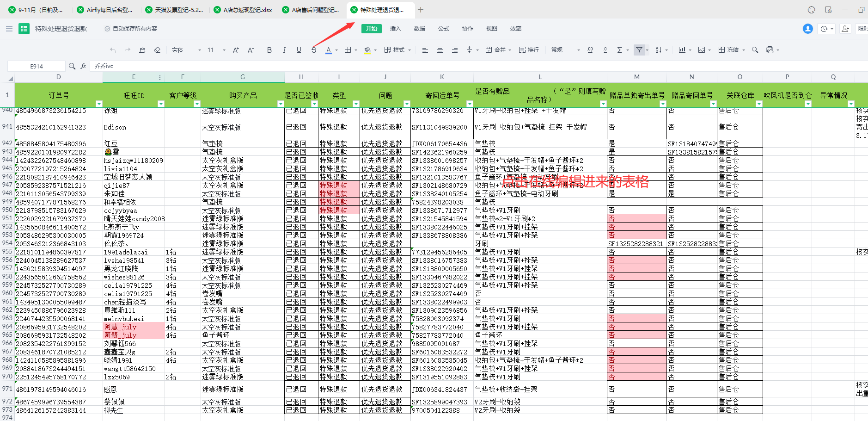Switch to the 效率 ribbon tab
The width and height of the screenshot is (868, 421).
(516, 29)
